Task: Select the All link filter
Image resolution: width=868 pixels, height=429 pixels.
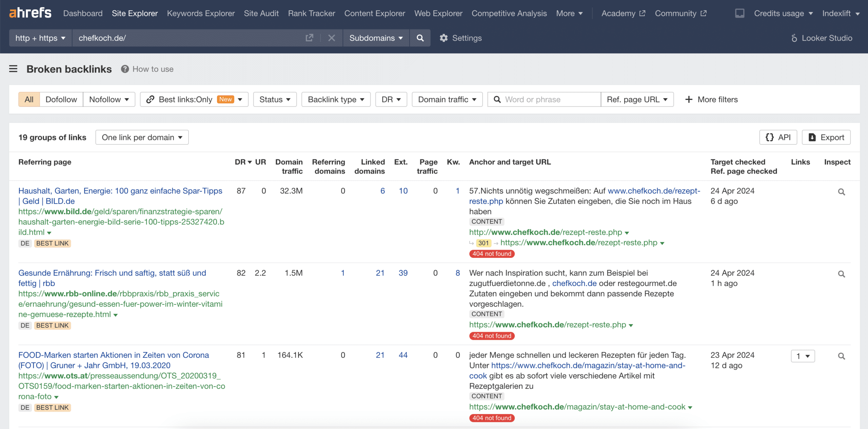Action: pos(29,99)
